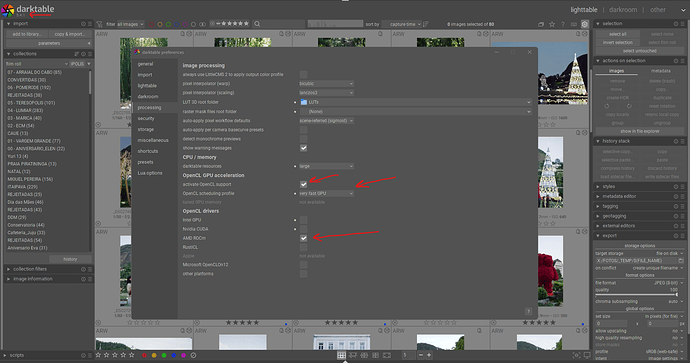Apply reject icon in bottom rating bar
690x363 pixels.
[193, 355]
